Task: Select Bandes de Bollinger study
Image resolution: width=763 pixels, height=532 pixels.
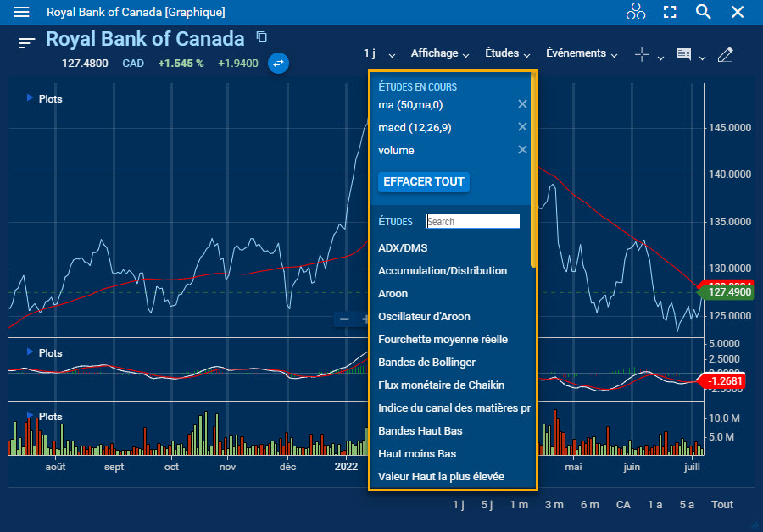Action: click(x=426, y=362)
